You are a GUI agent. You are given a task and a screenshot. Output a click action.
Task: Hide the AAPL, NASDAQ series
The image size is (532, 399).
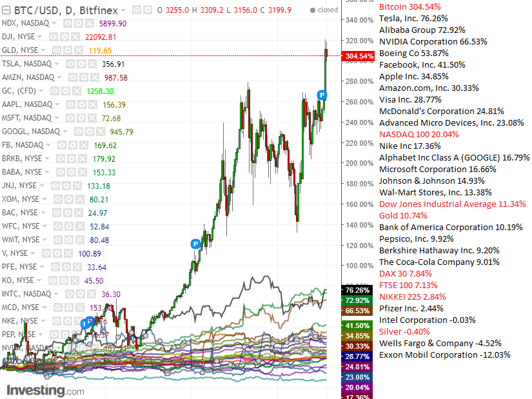tap(71, 104)
